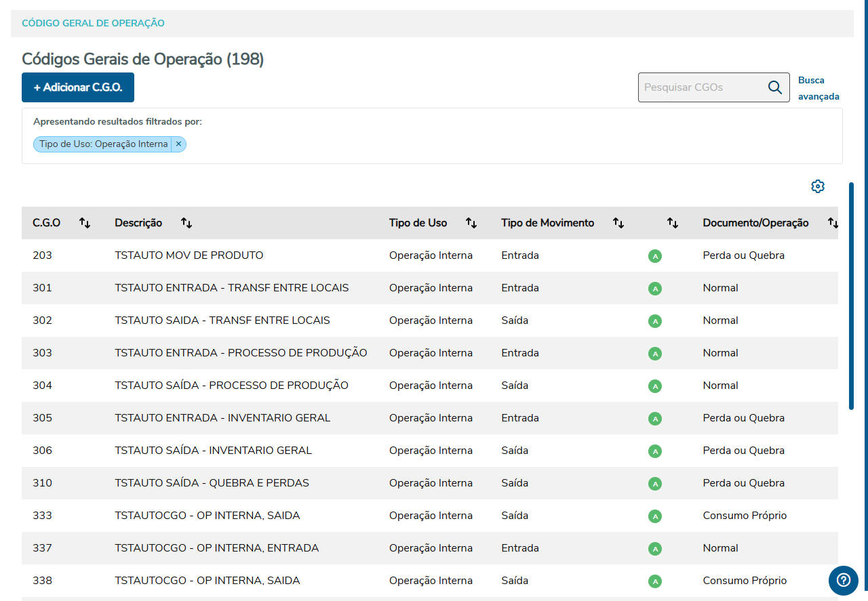The height and width of the screenshot is (601, 868).
Task: Remove the Tipo de Uso filter chip
Action: 178,144
